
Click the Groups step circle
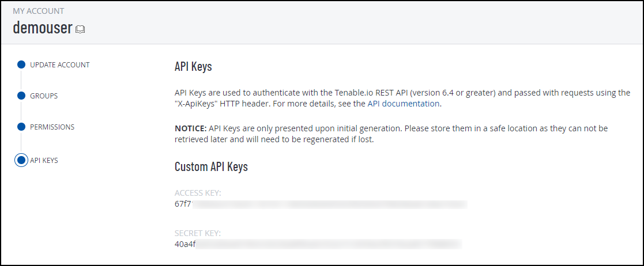(x=21, y=96)
